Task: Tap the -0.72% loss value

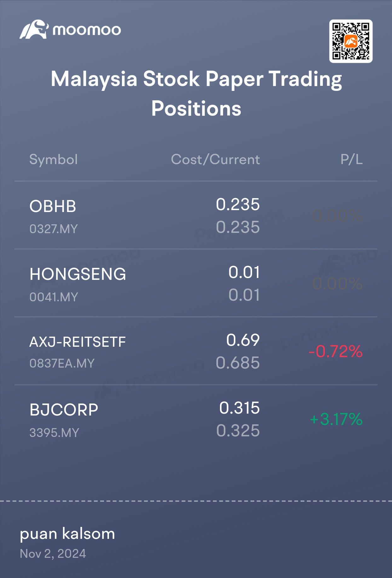Action: 336,351
